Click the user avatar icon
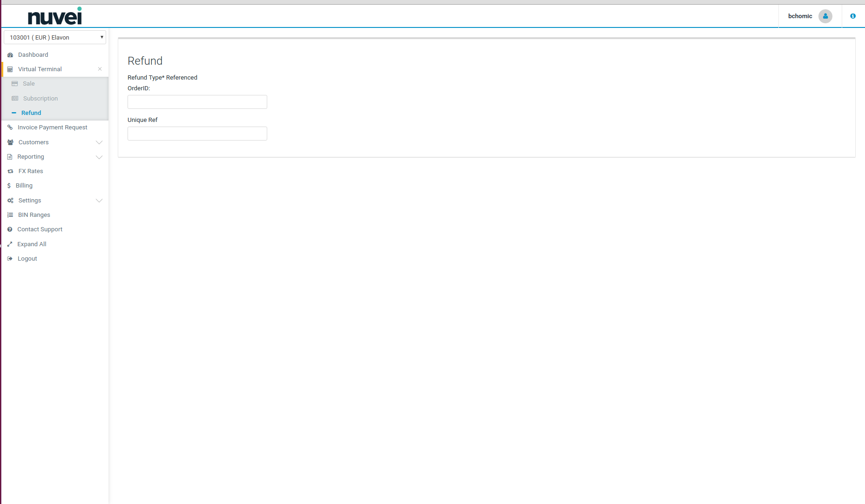865x504 pixels. pos(825,16)
